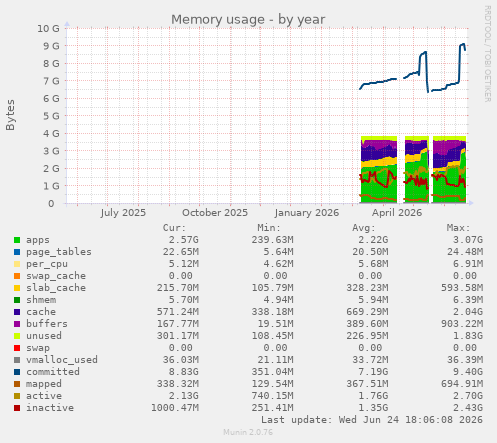The image size is (497, 443).
Task: Click apps max value 3.07G
Action: tap(468, 240)
